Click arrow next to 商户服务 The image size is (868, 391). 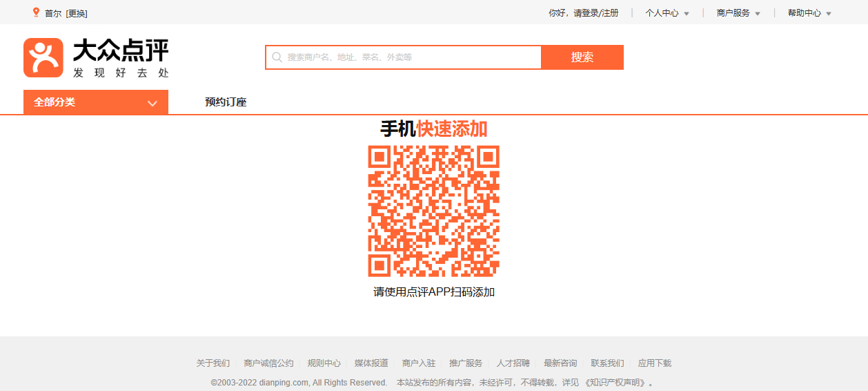[x=758, y=14]
